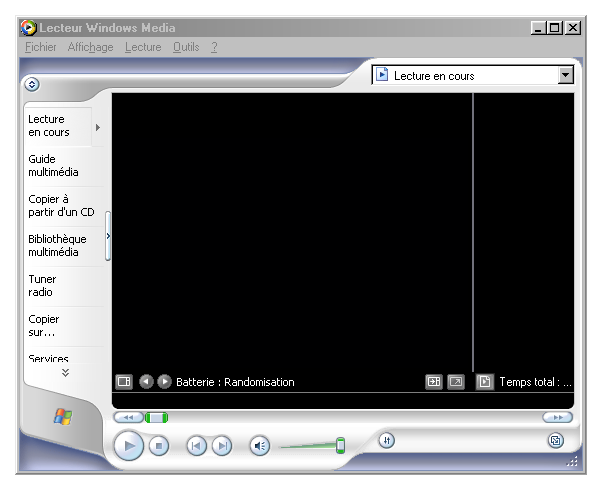The image size is (614, 493).
Task: Open the Affichage menu
Action: click(x=90, y=47)
